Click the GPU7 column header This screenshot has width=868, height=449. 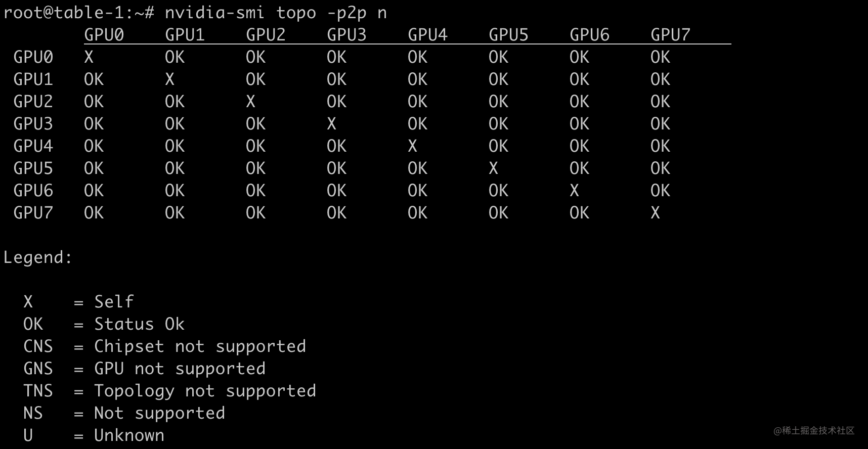(670, 35)
